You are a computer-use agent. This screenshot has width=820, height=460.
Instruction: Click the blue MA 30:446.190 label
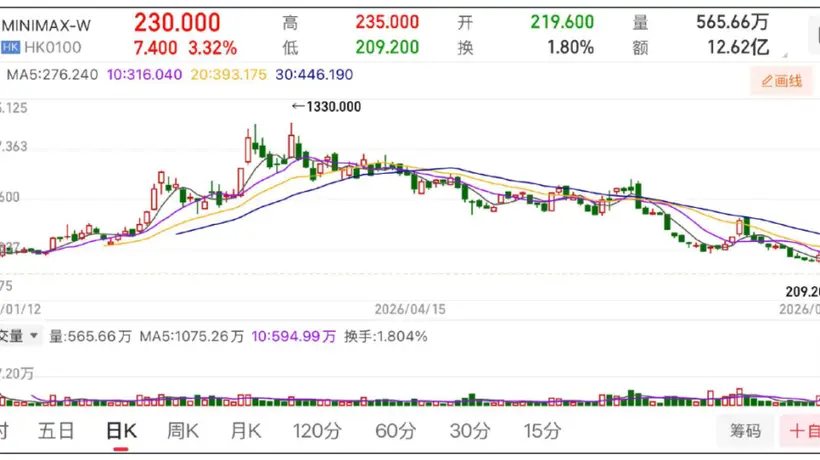pyautogui.click(x=314, y=75)
